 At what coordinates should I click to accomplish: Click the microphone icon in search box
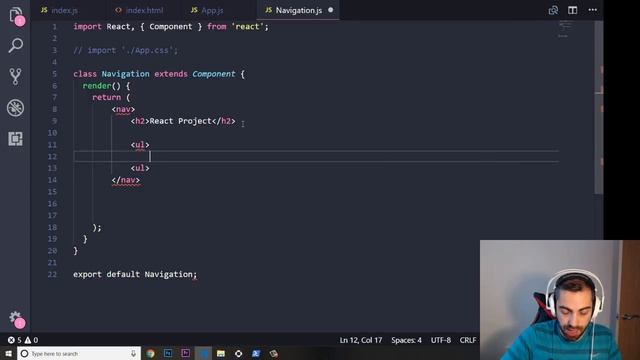[133, 353]
